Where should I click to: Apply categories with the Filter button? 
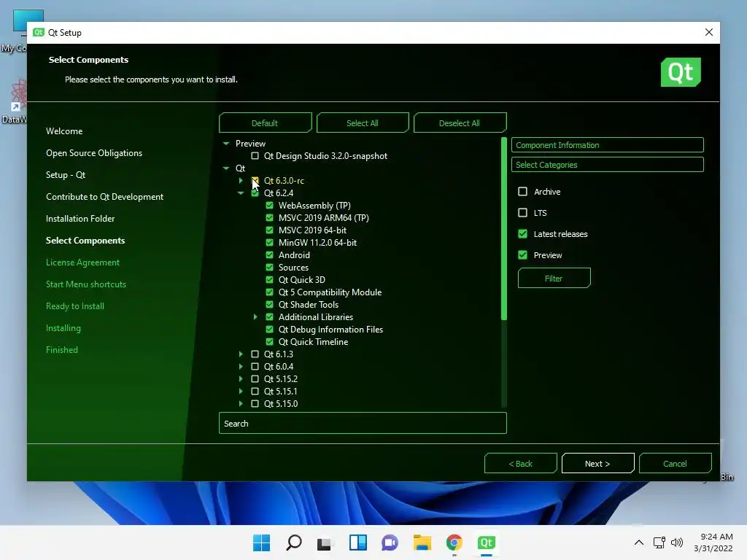click(554, 278)
